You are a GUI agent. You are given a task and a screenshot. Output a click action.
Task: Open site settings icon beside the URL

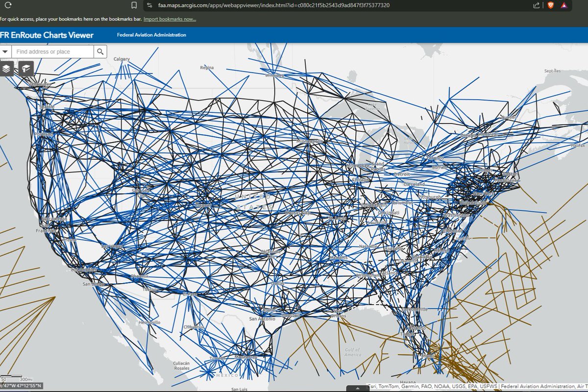click(150, 5)
